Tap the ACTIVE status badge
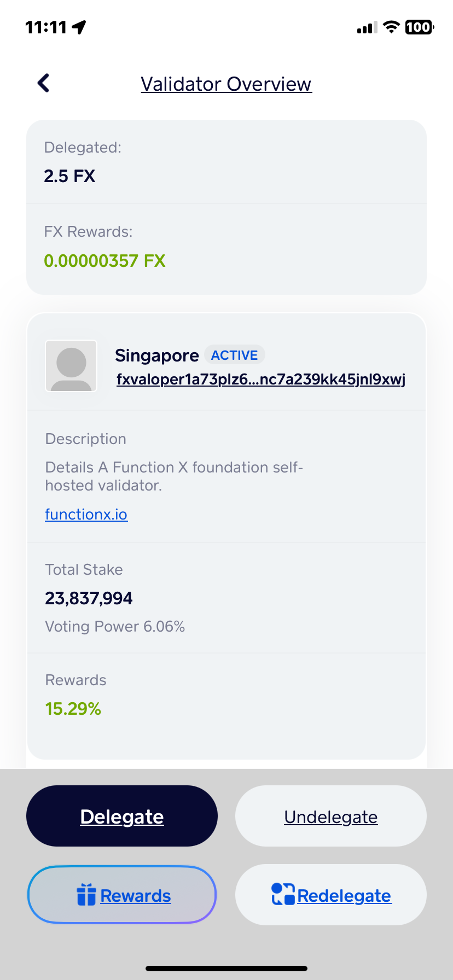This screenshot has height=980, width=453. 235,355
